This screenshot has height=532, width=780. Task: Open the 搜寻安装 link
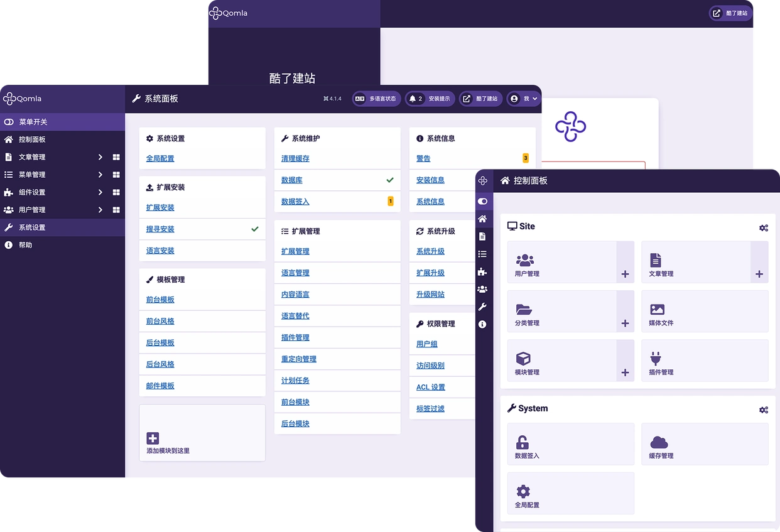[x=160, y=229]
